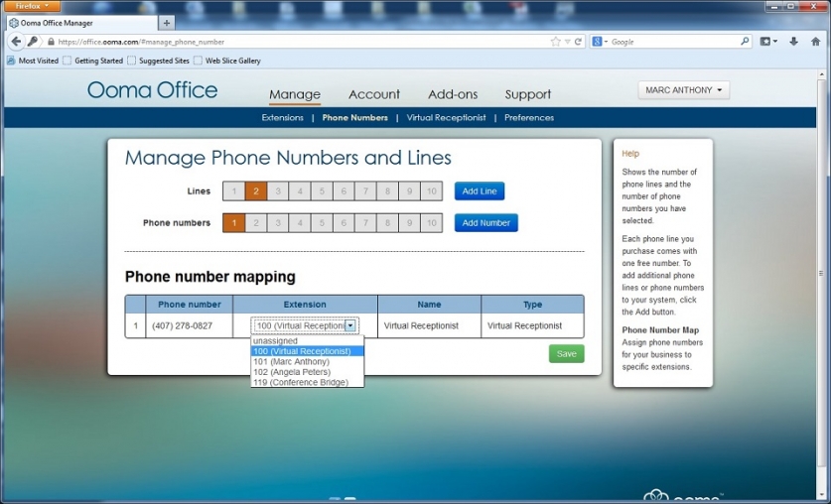
Task: Open the URL history dropdown arrow
Action: (x=567, y=42)
